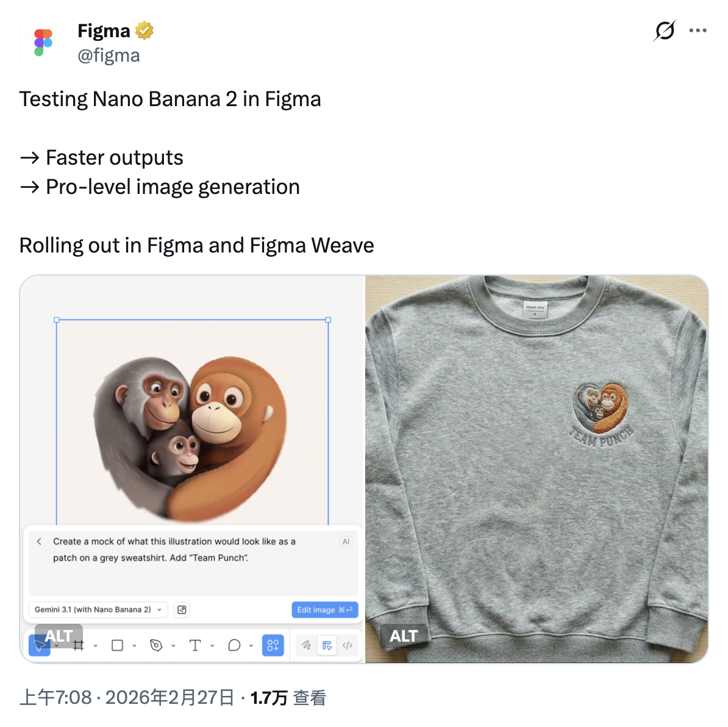
Task: Toggle the cursor-select mode next to code icon
Action: pos(327,645)
